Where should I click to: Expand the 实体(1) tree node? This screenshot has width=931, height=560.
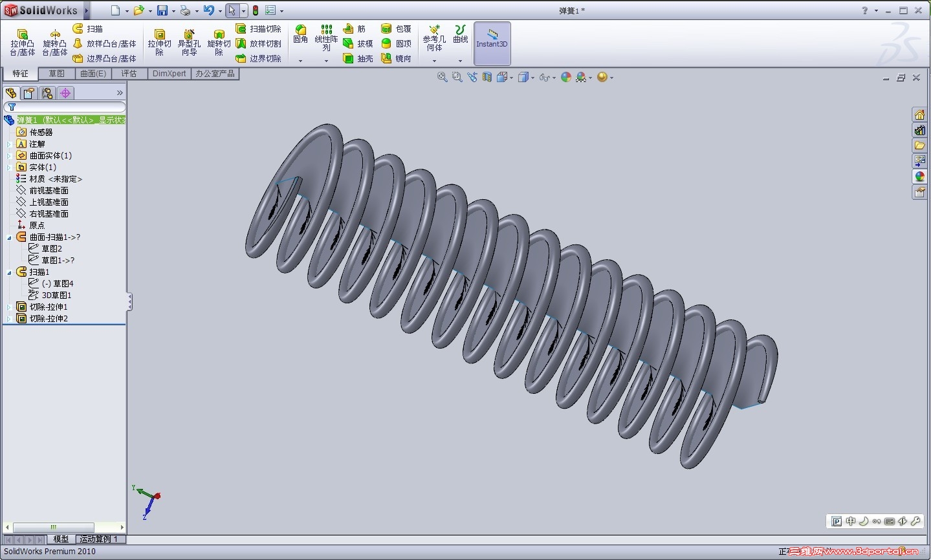(9, 167)
